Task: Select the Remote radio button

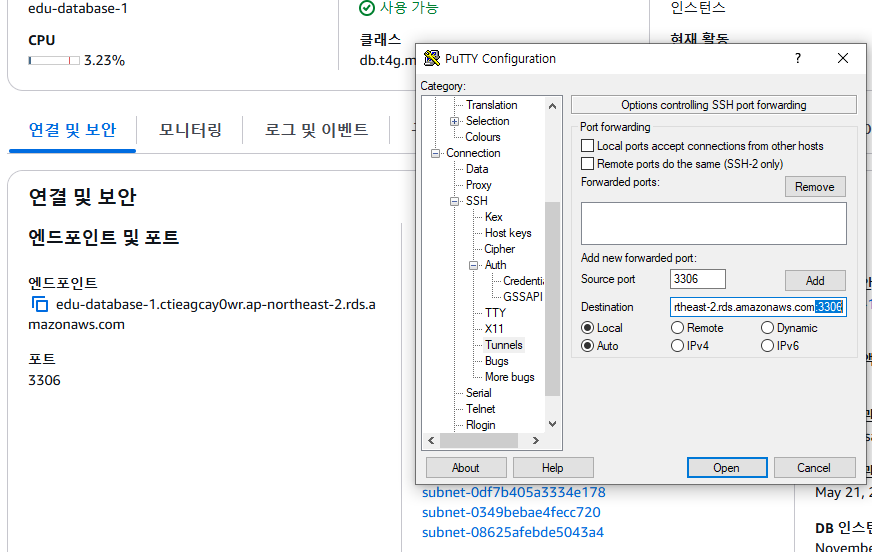Action: point(677,328)
